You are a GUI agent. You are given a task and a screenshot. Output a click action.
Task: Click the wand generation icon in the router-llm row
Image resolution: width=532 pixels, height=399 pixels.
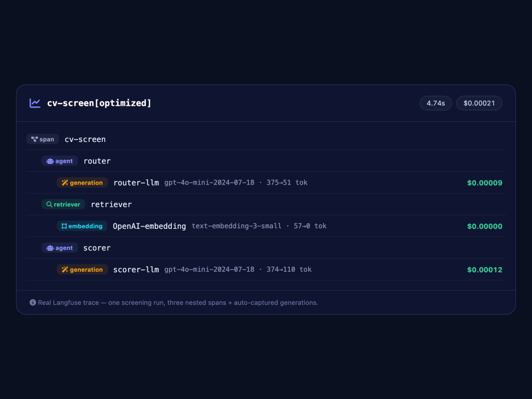coord(65,183)
